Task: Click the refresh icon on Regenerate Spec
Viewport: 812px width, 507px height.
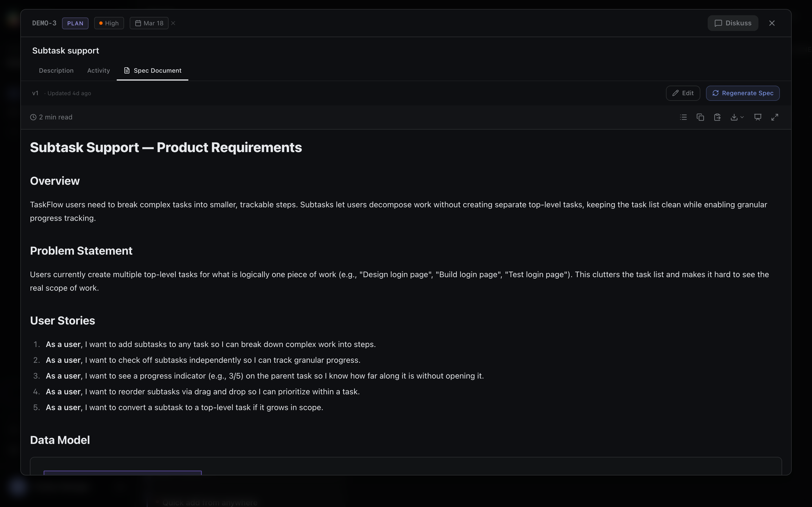Action: point(715,93)
